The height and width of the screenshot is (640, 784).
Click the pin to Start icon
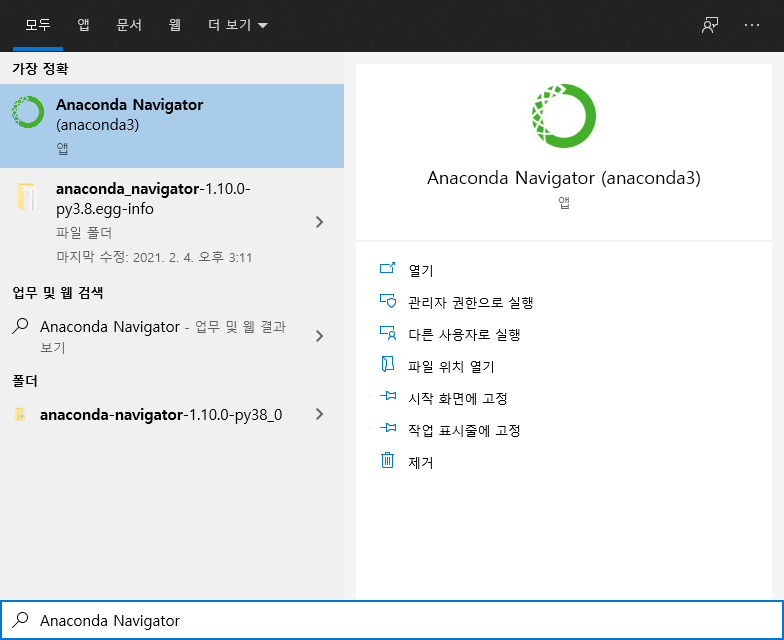388,396
